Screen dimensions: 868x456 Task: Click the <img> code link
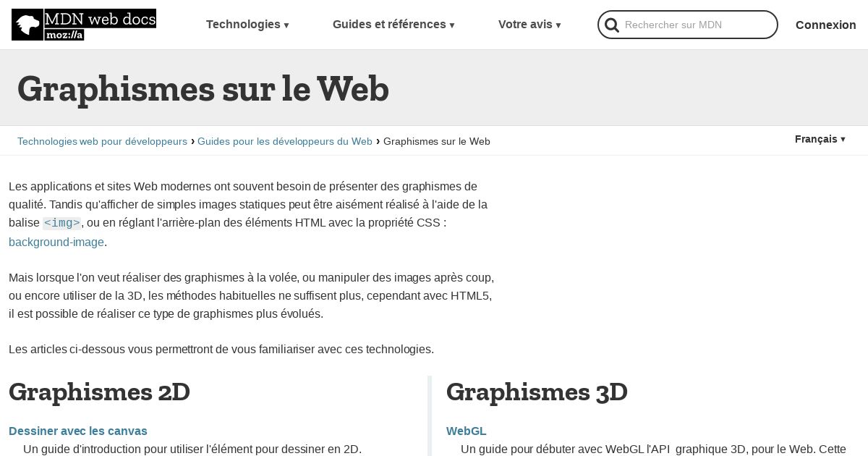[61, 223]
